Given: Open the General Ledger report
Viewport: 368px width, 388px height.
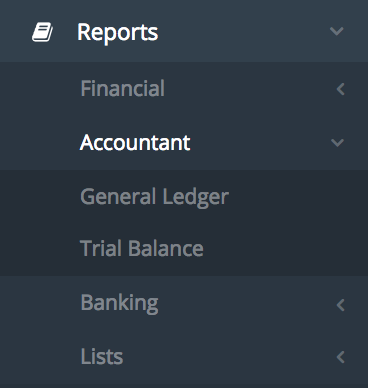Looking at the screenshot, I should (x=154, y=197).
